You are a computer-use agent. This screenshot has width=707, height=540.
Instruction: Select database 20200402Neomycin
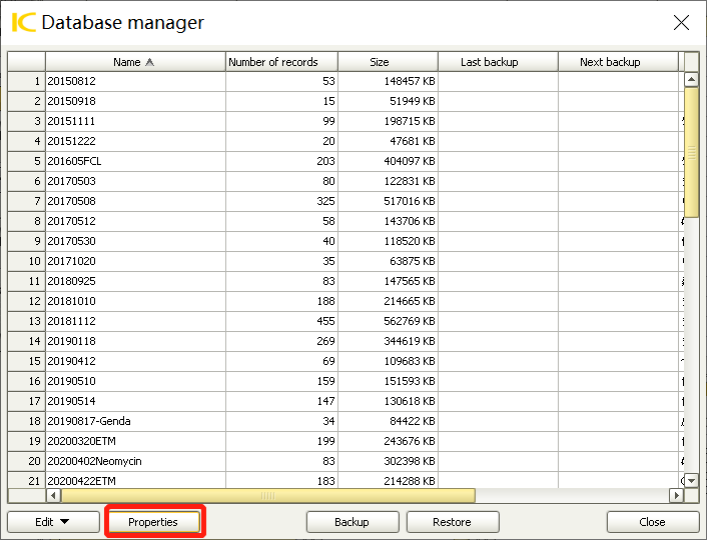tap(135, 461)
